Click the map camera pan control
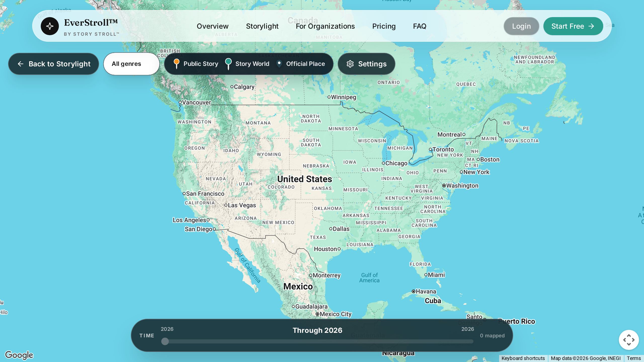Image resolution: width=644 pixels, height=362 pixels. 629,340
